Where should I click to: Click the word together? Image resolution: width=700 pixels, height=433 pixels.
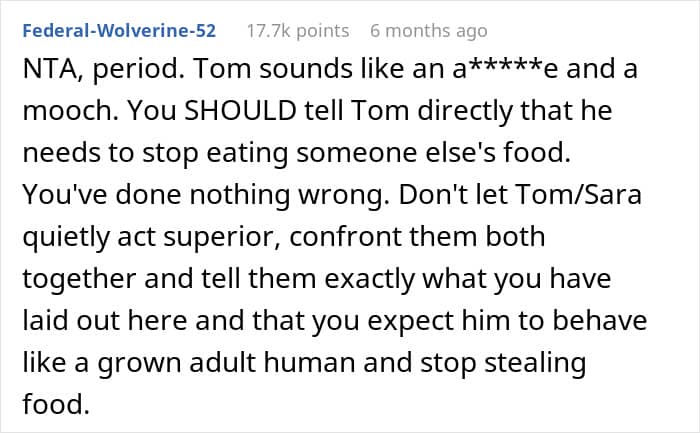click(79, 279)
